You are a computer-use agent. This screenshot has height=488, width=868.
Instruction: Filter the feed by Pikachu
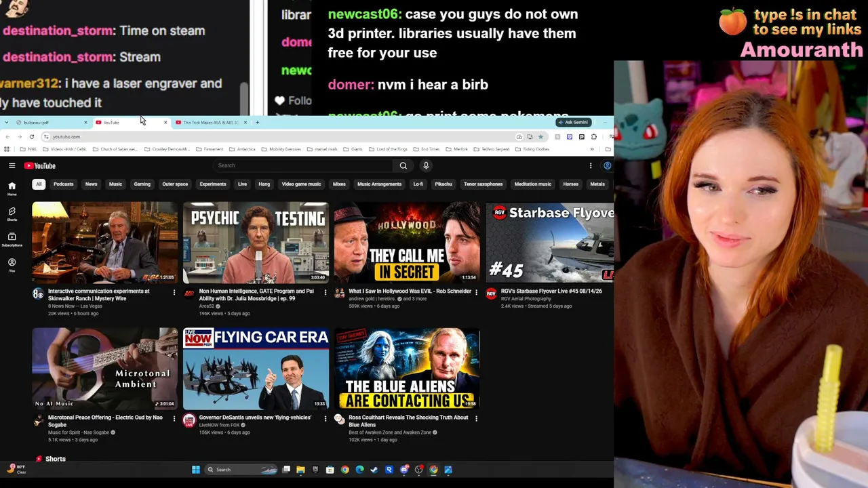tap(443, 184)
